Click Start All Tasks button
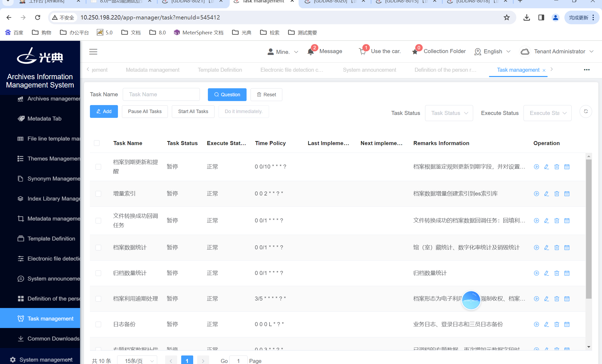 (x=193, y=111)
